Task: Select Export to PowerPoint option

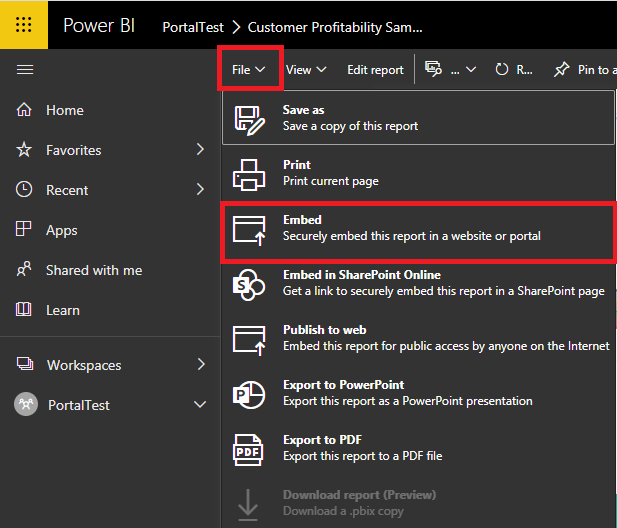Action: click(x=418, y=393)
